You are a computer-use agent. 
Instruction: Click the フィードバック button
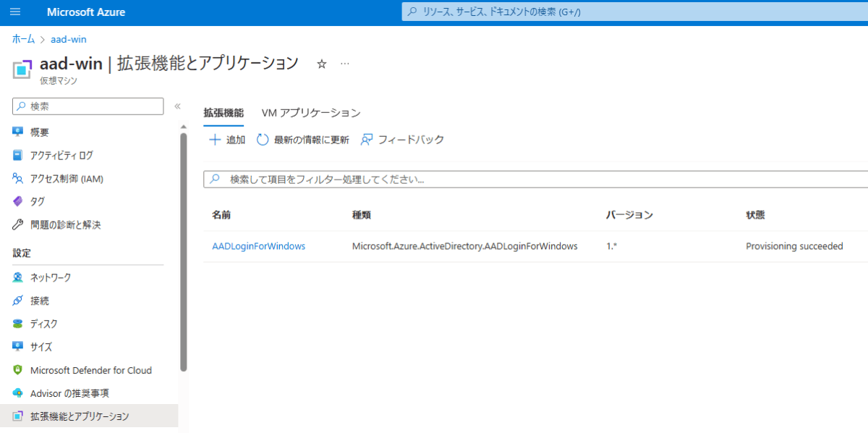pyautogui.click(x=402, y=140)
